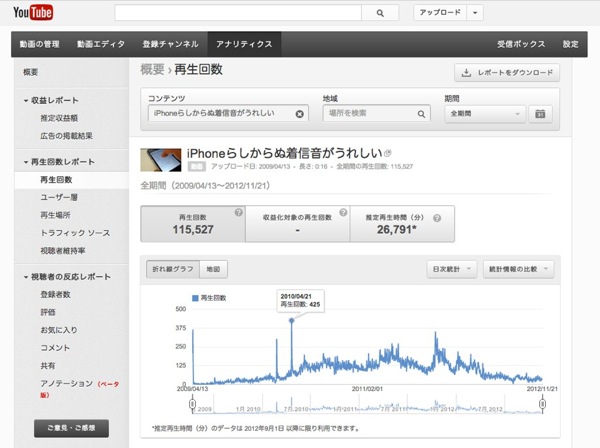
Task: Clear the content filter with X icon
Action: point(300,114)
